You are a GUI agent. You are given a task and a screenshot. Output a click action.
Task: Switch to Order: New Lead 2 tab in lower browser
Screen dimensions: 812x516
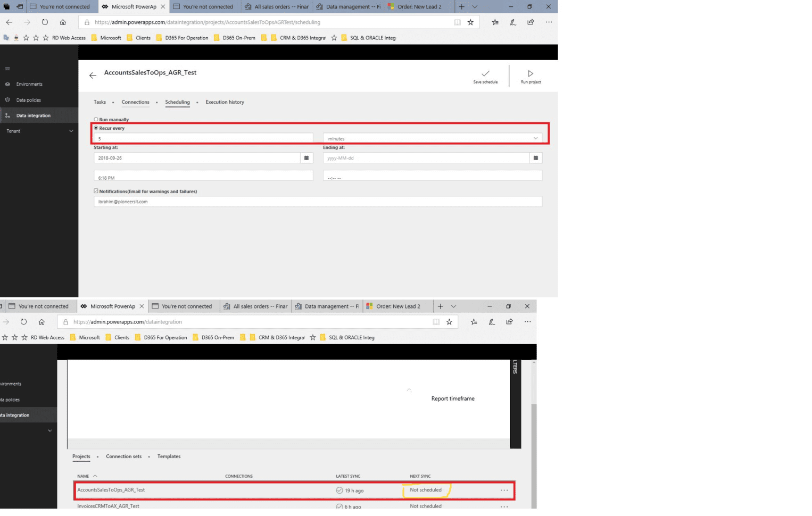pos(398,306)
